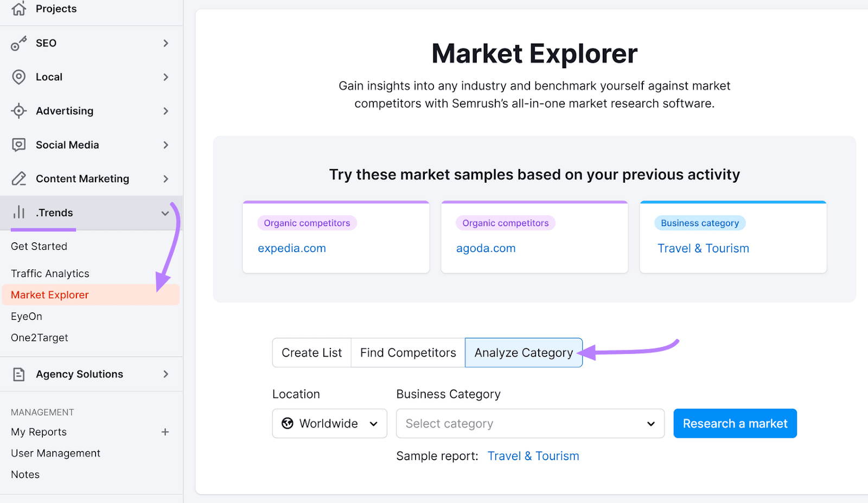Click the Local pin icon
This screenshot has height=503, width=868.
18,76
